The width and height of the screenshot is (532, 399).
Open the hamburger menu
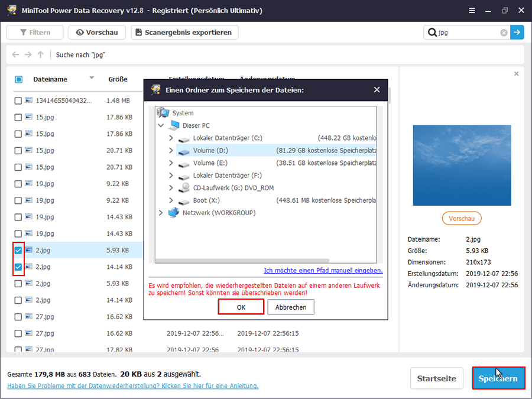472,10
